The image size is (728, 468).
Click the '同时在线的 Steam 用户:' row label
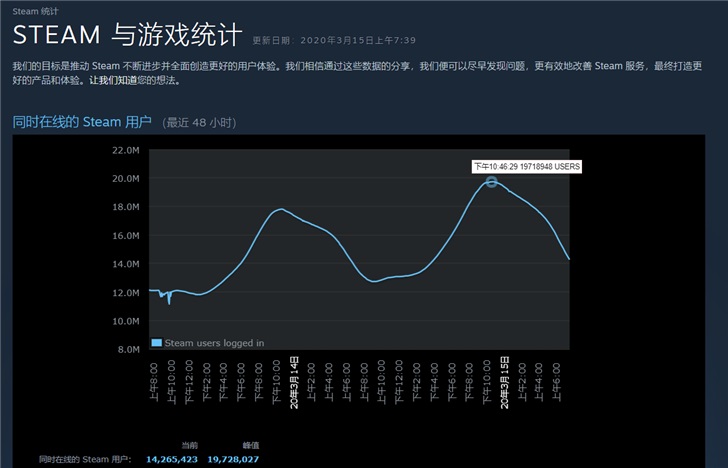click(85, 460)
